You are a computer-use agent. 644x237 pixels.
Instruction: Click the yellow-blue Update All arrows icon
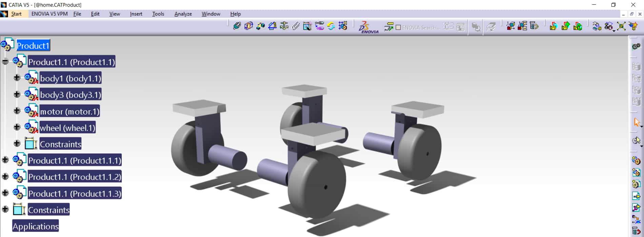(331, 26)
